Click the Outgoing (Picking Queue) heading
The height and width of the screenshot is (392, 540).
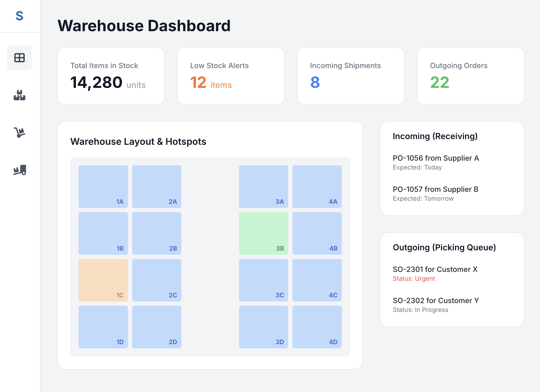click(444, 247)
